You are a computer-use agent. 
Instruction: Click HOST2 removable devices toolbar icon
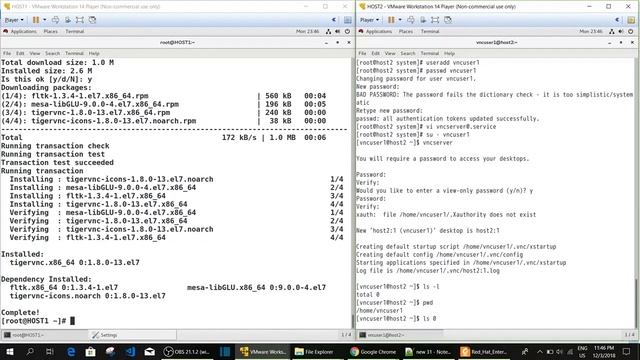[423, 20]
